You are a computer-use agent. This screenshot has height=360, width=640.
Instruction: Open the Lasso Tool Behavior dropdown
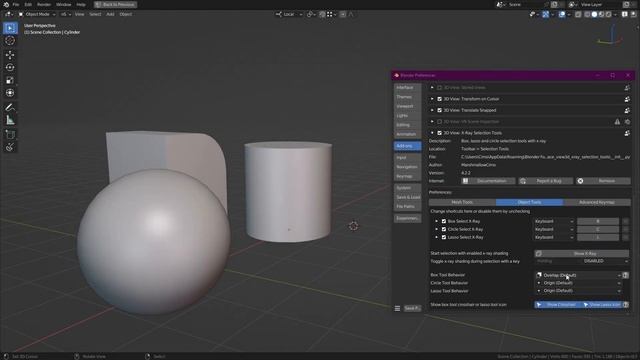[x=578, y=291]
